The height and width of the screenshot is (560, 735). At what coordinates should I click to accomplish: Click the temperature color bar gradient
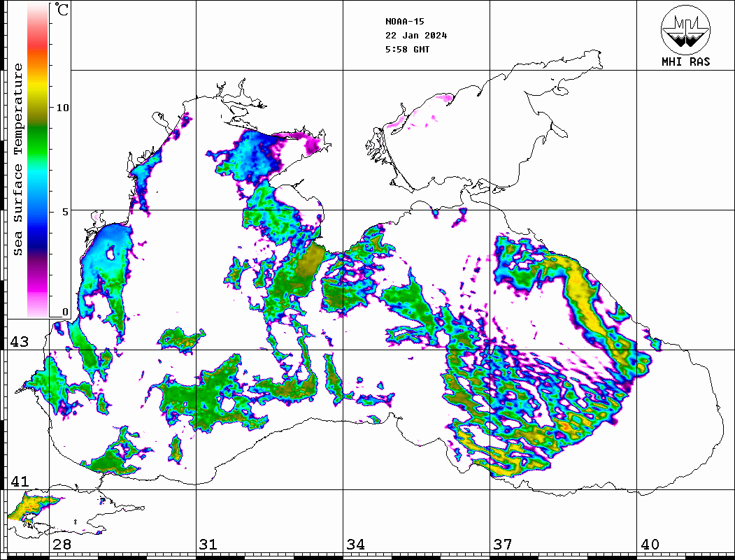click(x=38, y=161)
